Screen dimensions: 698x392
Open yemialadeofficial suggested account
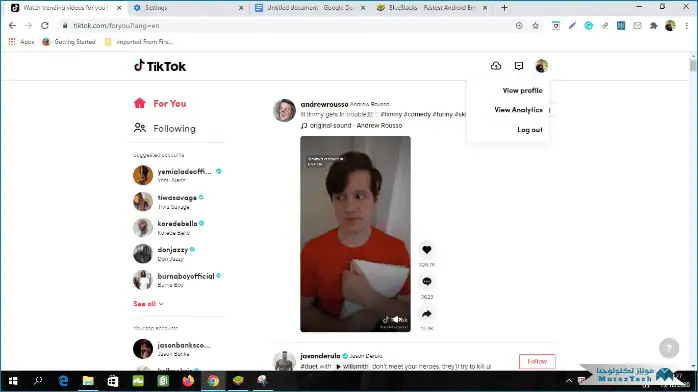coord(177,175)
